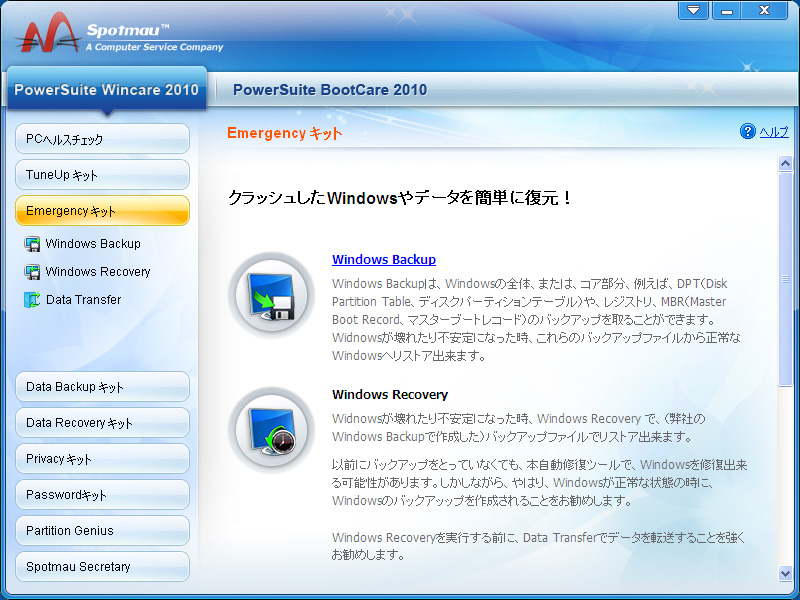Image resolution: width=800 pixels, height=600 pixels.
Task: Click the Spotmau logo
Action: (x=120, y=34)
